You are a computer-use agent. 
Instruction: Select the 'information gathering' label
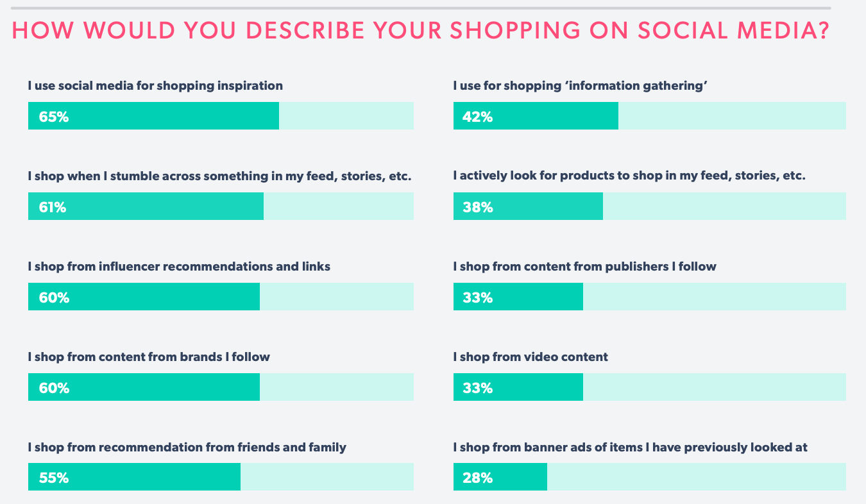tap(580, 85)
